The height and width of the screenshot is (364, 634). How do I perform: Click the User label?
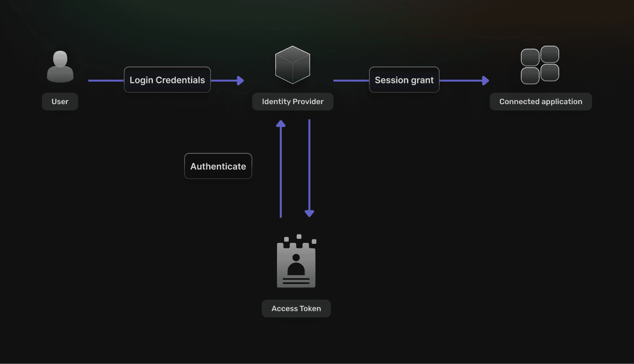point(60,102)
